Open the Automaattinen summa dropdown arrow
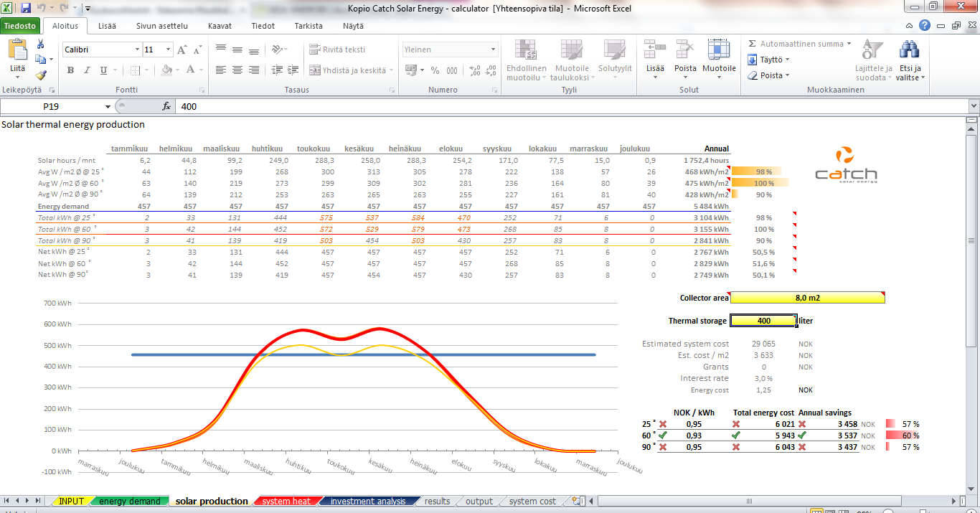 (x=849, y=44)
